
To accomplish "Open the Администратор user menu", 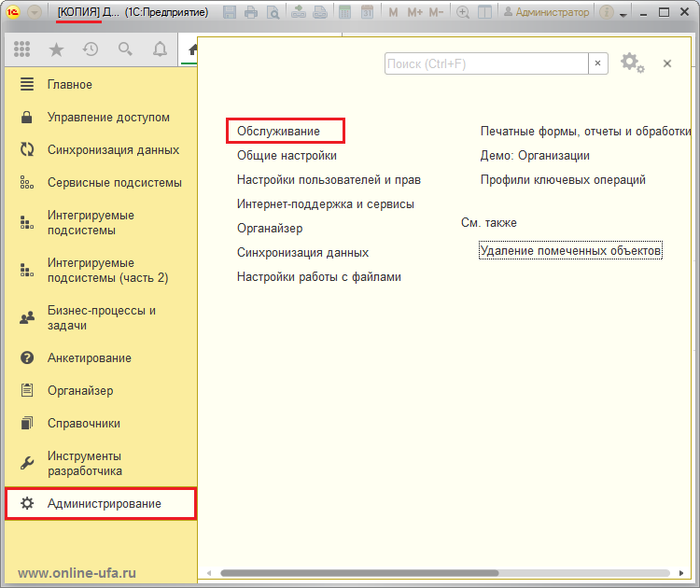I will click(x=546, y=13).
